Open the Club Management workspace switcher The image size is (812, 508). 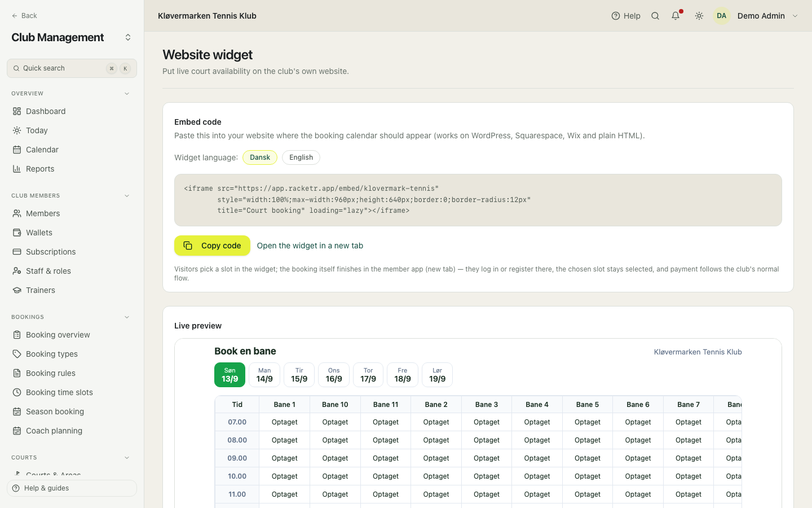tap(128, 37)
